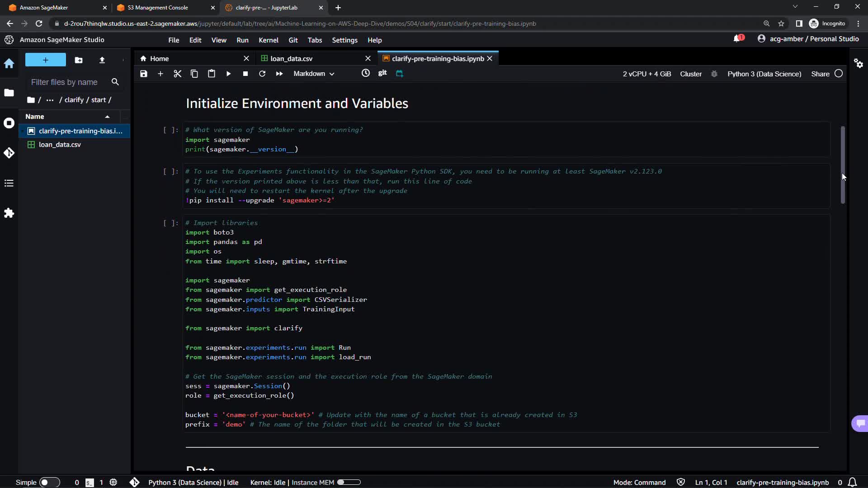Screen dimensions: 868x488
Task: Open the Kernel menu
Action: pos(268,40)
